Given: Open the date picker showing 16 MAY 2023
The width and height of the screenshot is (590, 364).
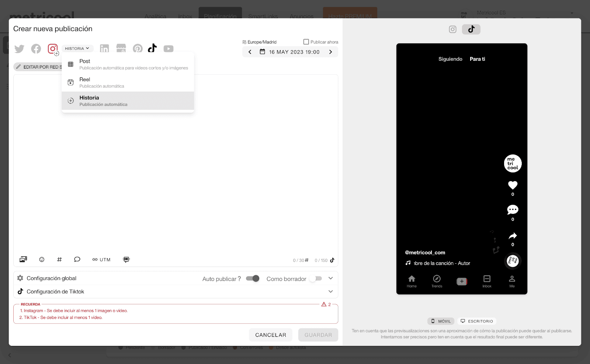Looking at the screenshot, I should [x=290, y=52].
